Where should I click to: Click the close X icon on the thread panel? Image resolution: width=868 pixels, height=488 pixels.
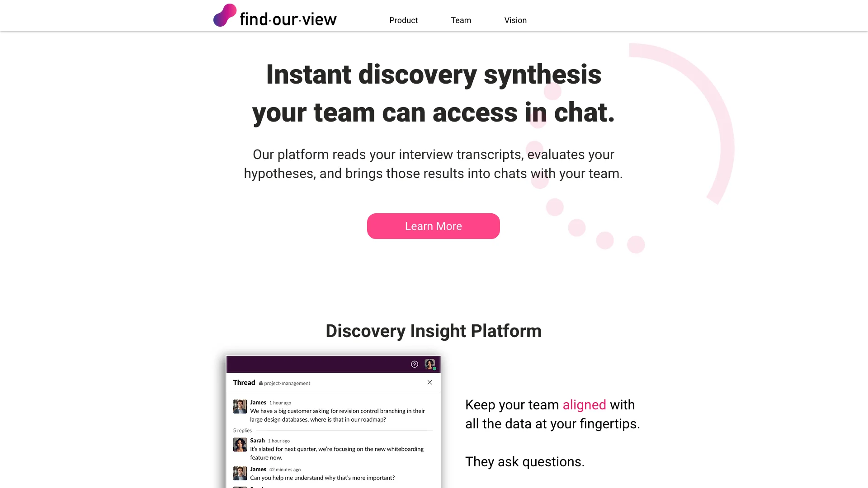point(430,382)
